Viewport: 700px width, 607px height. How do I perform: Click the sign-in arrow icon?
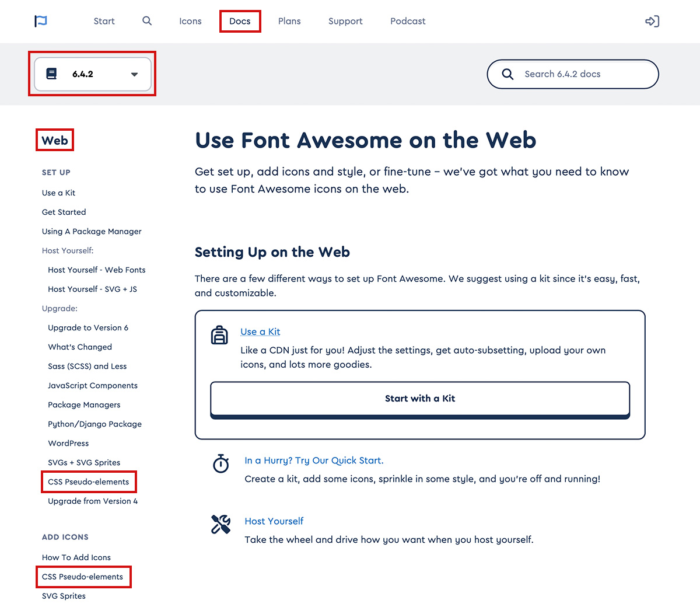pos(652,22)
